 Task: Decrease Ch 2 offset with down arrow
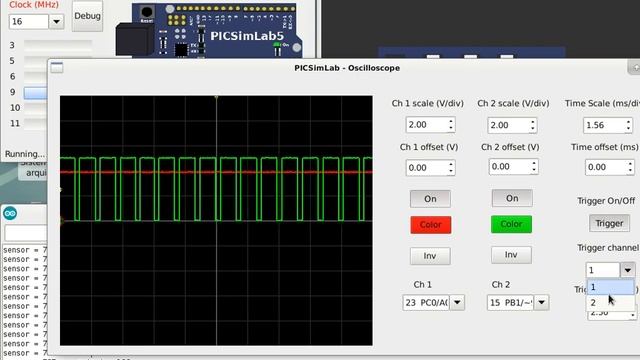click(534, 170)
